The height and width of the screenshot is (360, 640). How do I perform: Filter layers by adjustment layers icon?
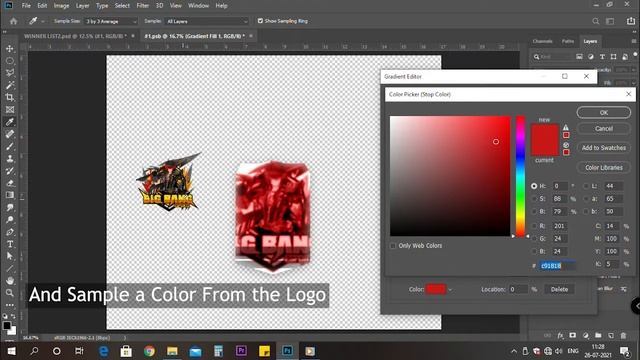point(591,57)
